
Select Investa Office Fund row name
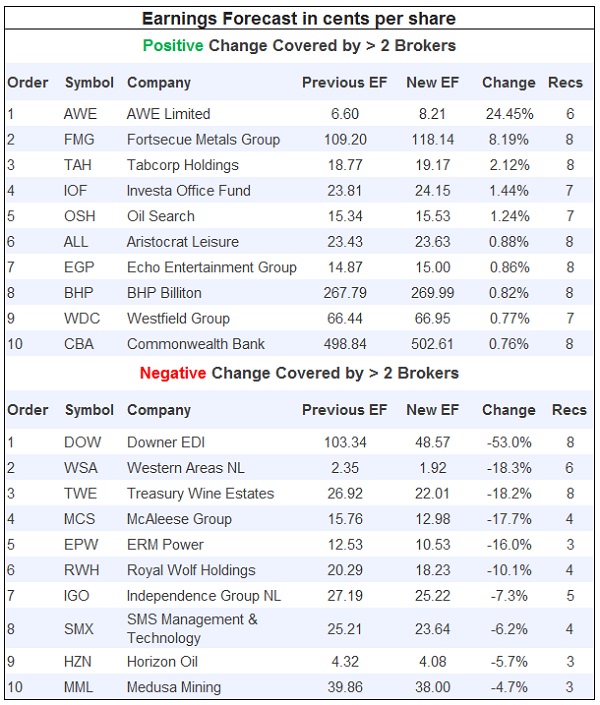[x=189, y=190]
